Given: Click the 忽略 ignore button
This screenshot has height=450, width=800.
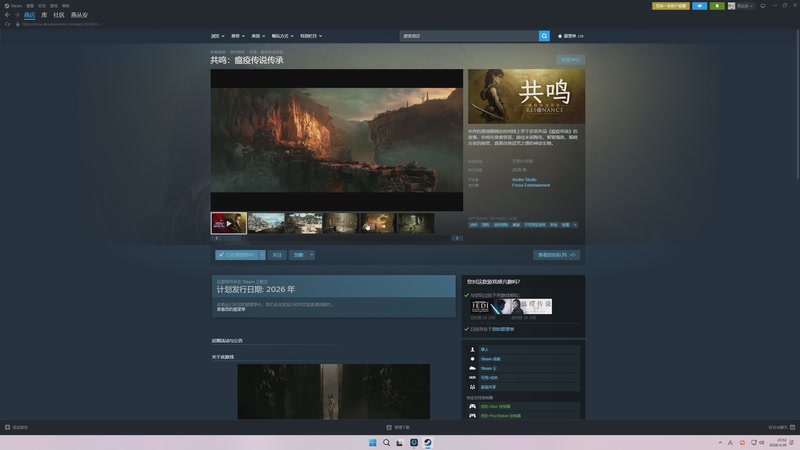Looking at the screenshot, I should (x=298, y=255).
